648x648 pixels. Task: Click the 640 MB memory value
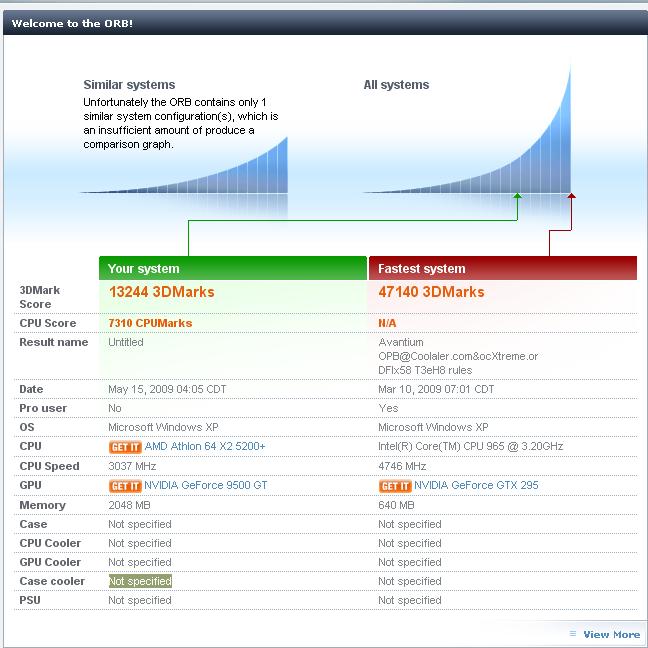click(x=396, y=505)
